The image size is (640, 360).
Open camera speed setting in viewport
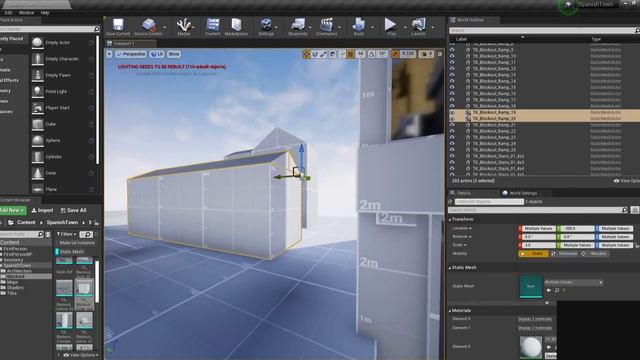426,54
